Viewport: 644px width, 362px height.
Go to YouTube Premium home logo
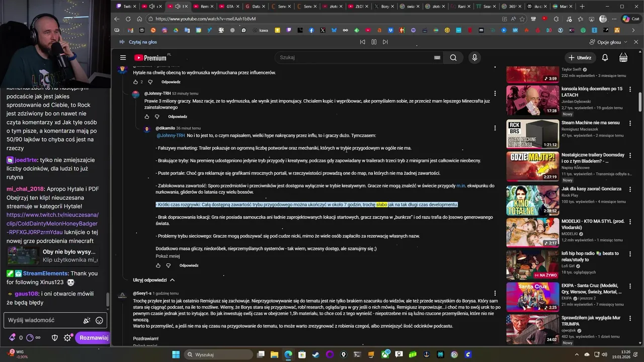click(150, 58)
